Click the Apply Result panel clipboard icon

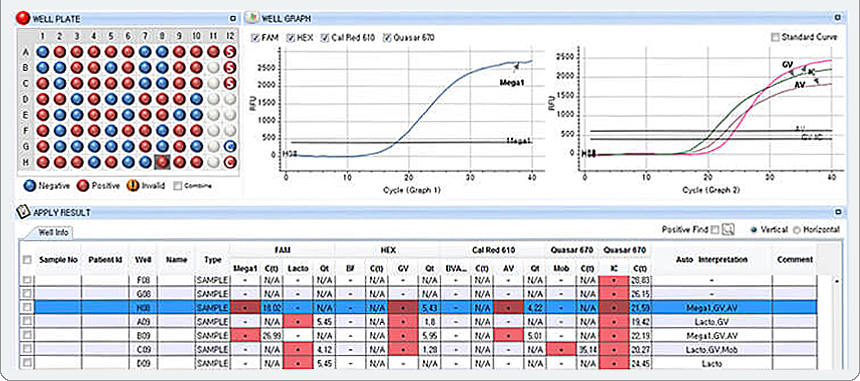(x=23, y=212)
